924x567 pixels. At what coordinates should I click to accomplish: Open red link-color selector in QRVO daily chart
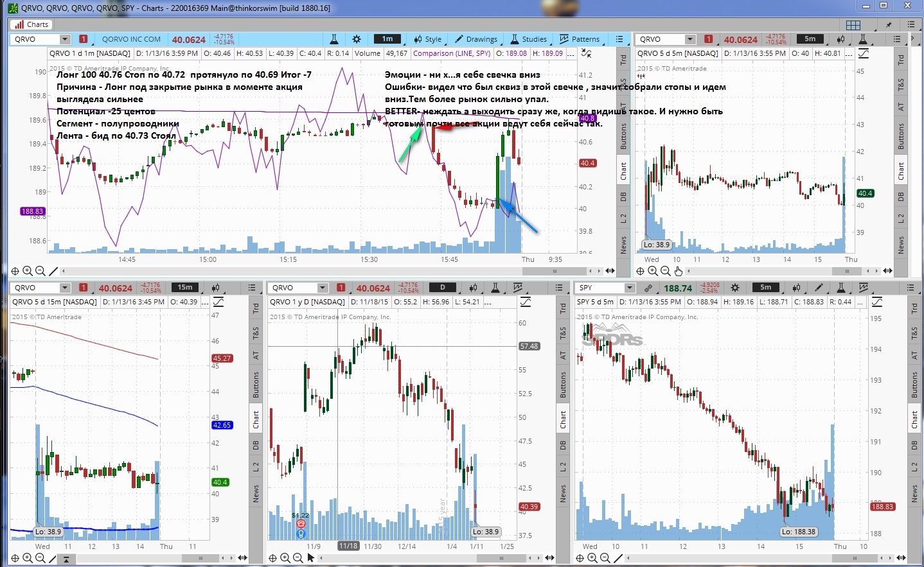(341, 288)
